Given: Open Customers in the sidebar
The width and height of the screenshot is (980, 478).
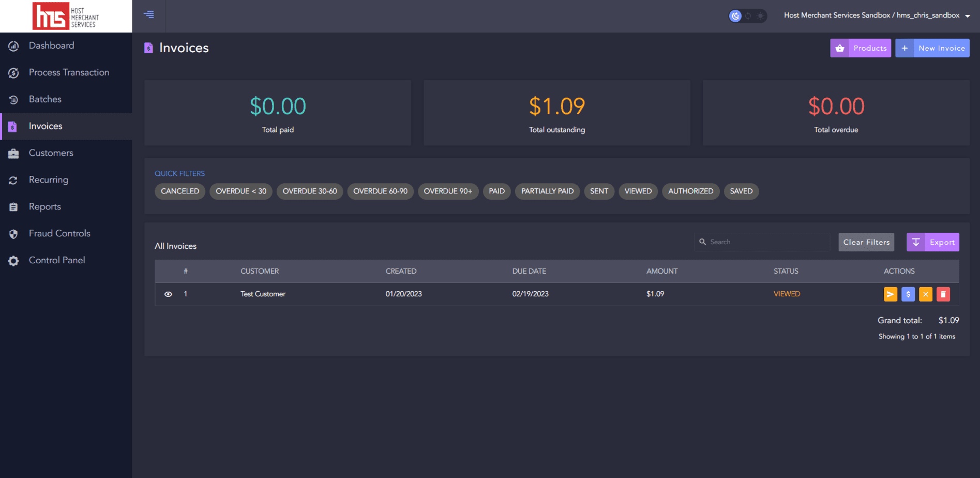Looking at the screenshot, I should pyautogui.click(x=51, y=153).
